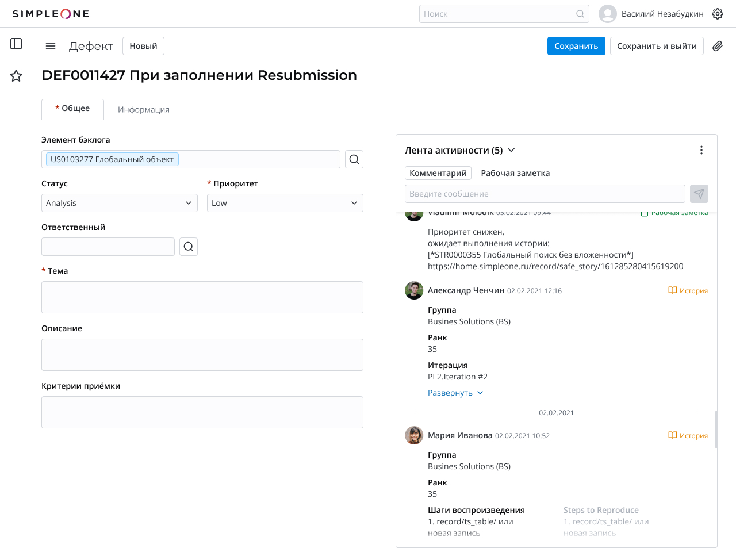Click the send message arrow icon

click(699, 194)
